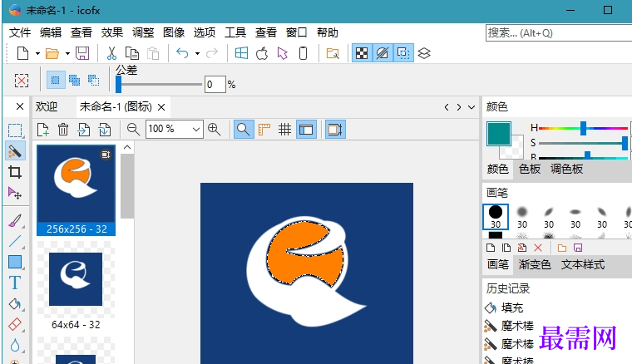Create Macintosh icon with apple button
The width and height of the screenshot is (632, 364).
click(262, 53)
